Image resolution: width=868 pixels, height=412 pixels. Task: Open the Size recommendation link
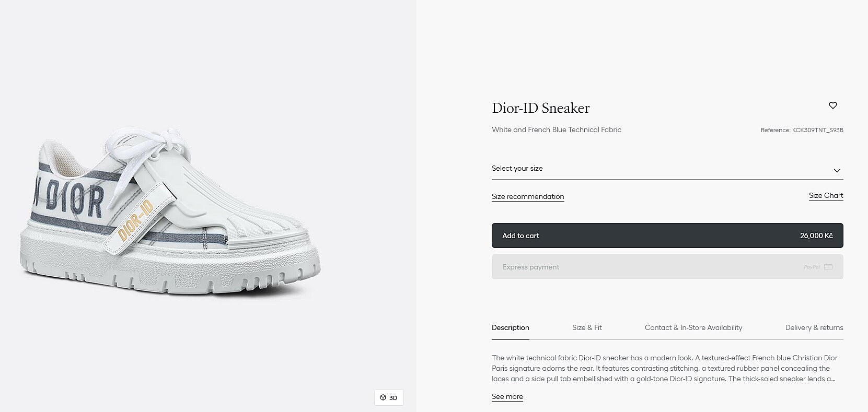(x=527, y=196)
